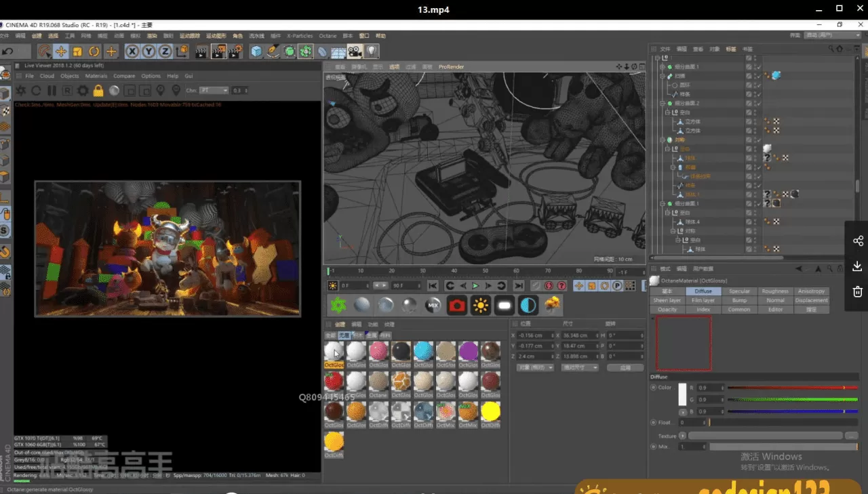The height and width of the screenshot is (494, 868).
Task: Click the Octane sun daylight icon
Action: tap(481, 306)
